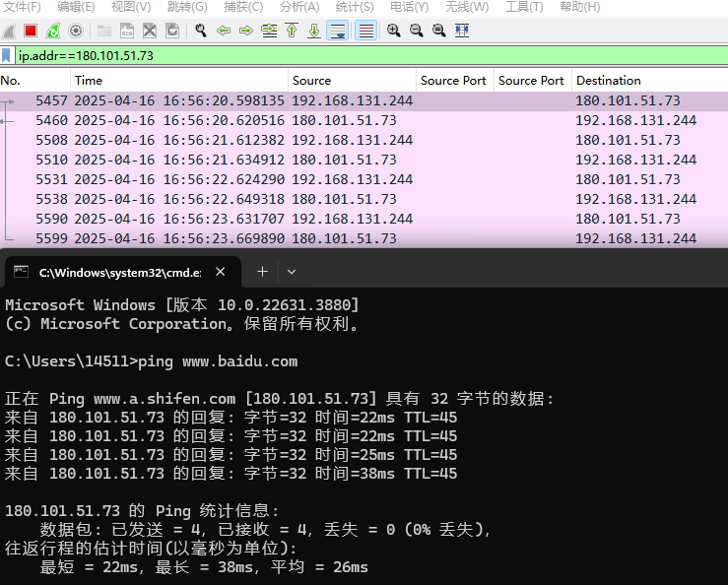Select packet number 5460 row
Image resolution: width=728 pixels, height=585 pixels.
pos(364,120)
